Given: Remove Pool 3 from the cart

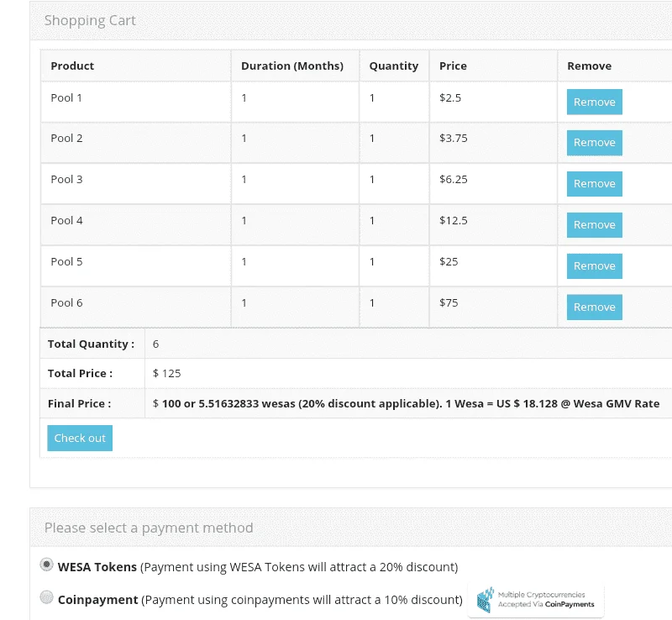Looking at the screenshot, I should click(594, 184).
